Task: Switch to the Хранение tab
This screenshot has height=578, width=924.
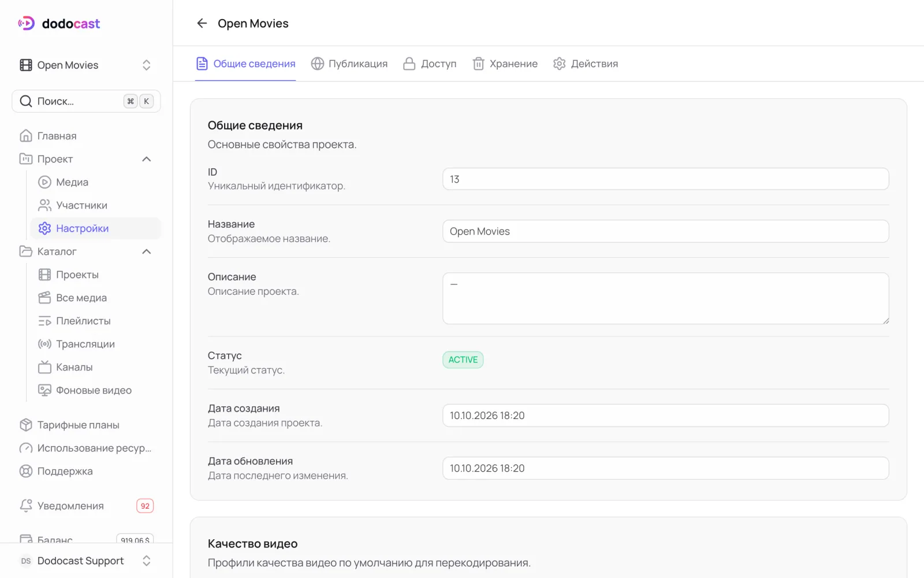Action: click(x=505, y=64)
